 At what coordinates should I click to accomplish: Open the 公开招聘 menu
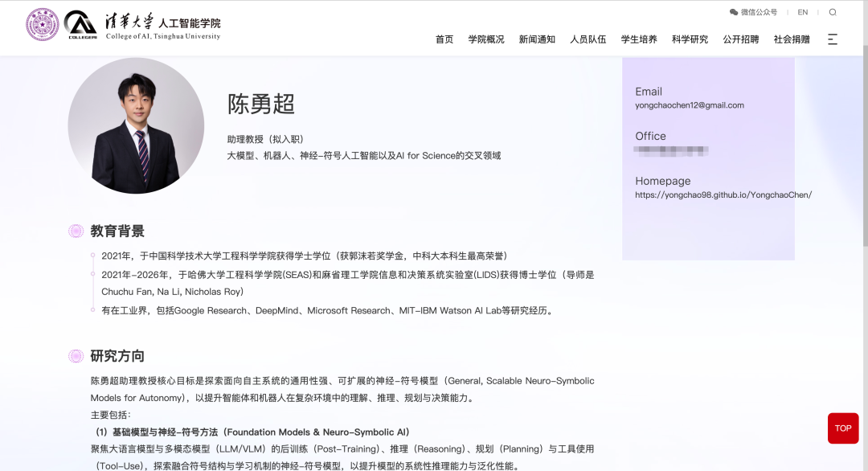point(741,39)
